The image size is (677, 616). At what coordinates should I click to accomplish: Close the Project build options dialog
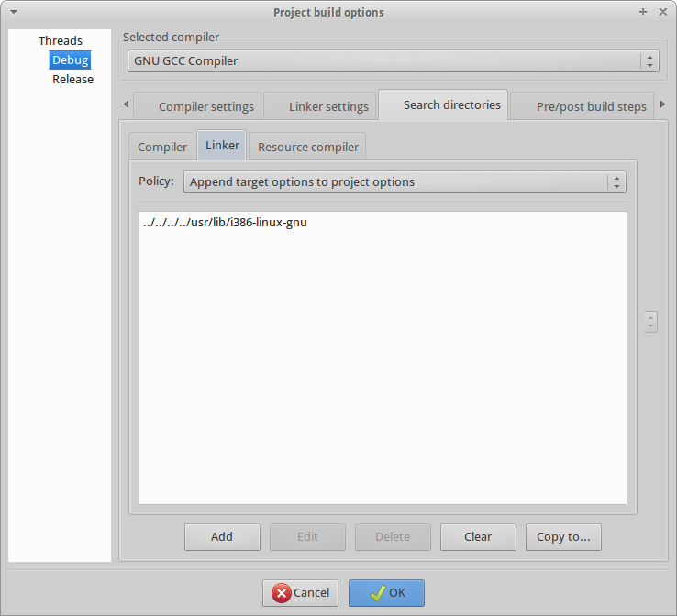coord(663,12)
